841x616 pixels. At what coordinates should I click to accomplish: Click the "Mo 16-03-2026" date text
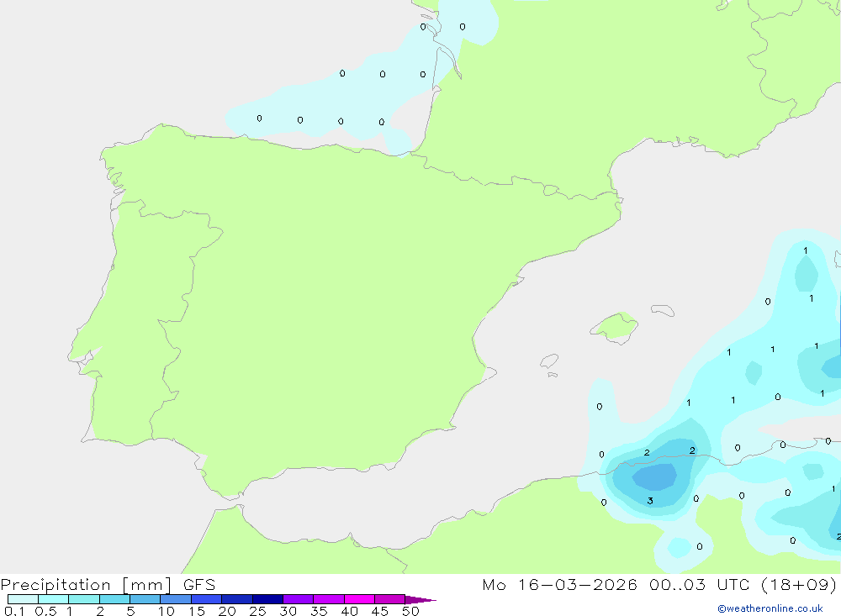[x=560, y=584]
